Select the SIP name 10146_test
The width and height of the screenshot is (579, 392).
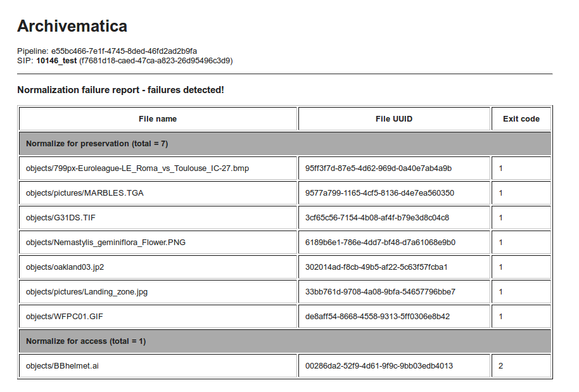point(56,61)
